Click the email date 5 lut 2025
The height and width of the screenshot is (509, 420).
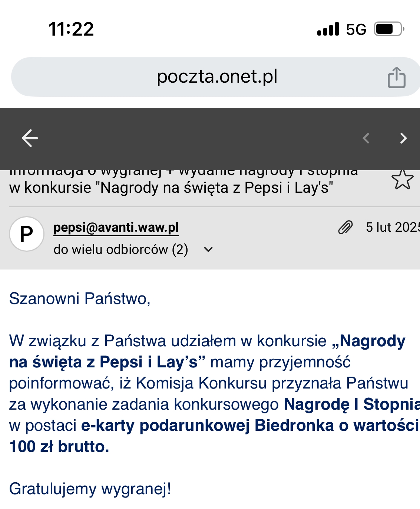(392, 227)
